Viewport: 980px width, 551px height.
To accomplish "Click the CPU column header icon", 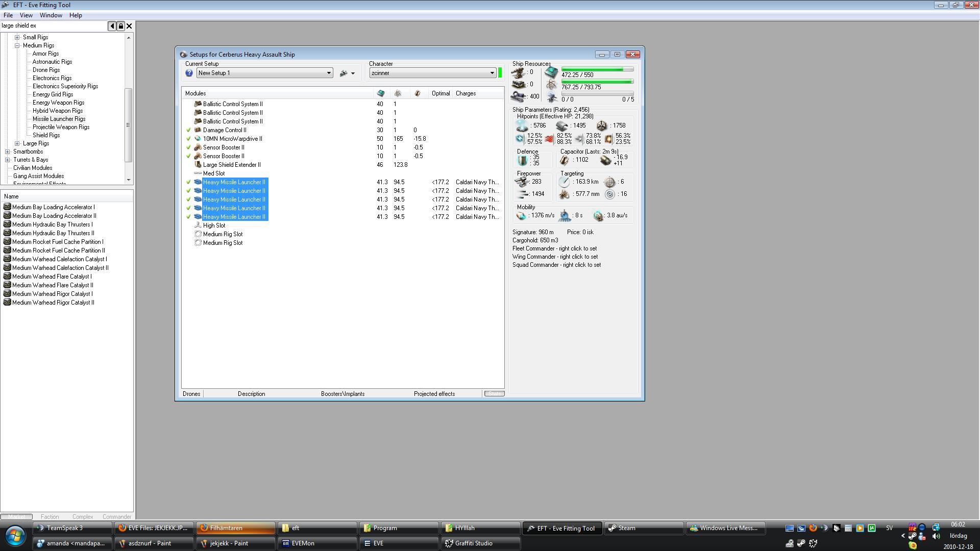I will (380, 93).
